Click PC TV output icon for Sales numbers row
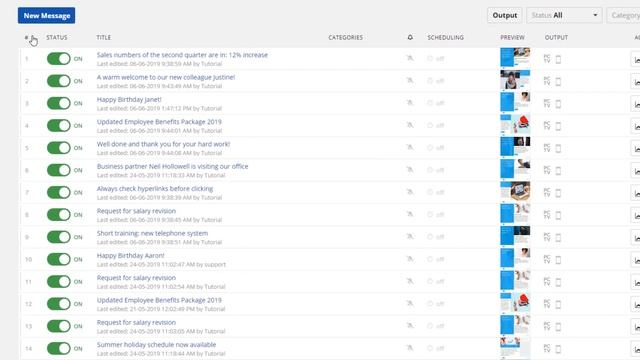The image size is (640, 360). (547, 59)
